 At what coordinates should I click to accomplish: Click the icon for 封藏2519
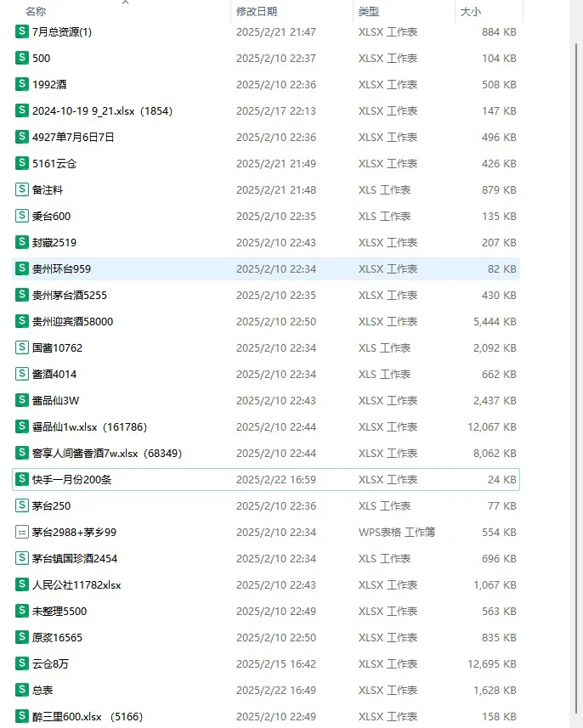coord(22,242)
